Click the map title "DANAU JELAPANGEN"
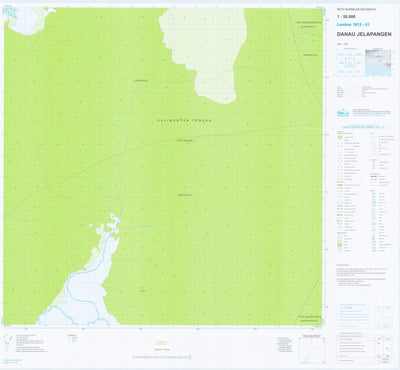400x370 pixels. pos(364,34)
